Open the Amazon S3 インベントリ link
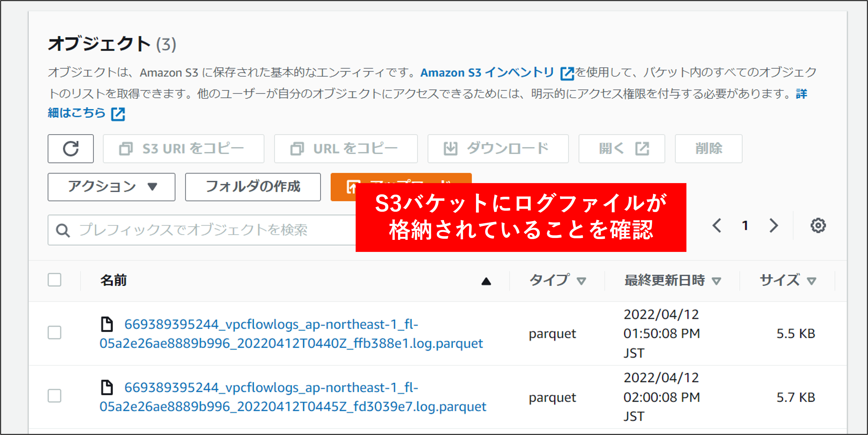Screen dimensions: 868x435 pyautogui.click(x=487, y=72)
